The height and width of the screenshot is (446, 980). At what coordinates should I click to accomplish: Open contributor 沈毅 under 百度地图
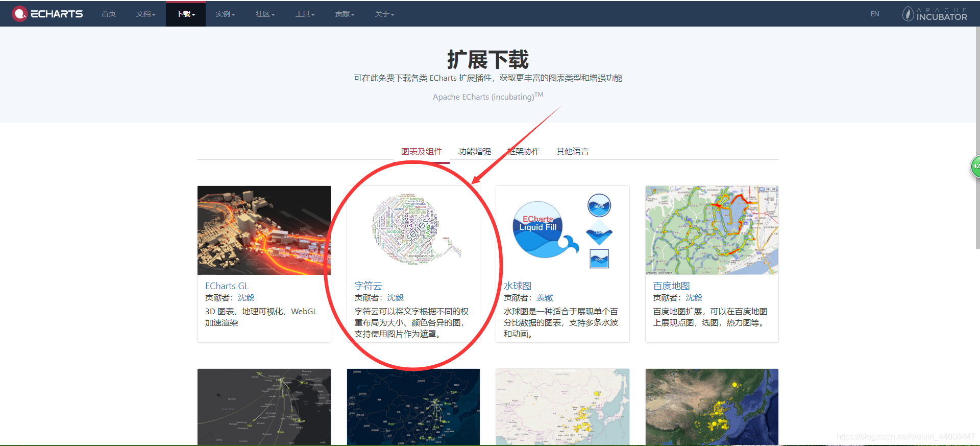point(694,298)
